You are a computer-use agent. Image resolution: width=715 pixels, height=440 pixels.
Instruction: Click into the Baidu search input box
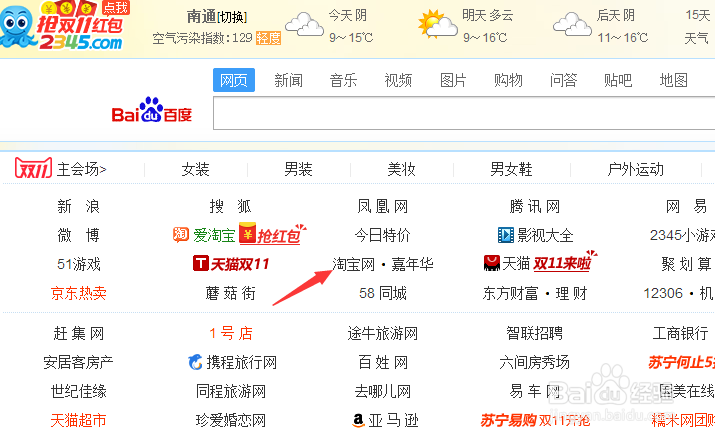(464, 113)
